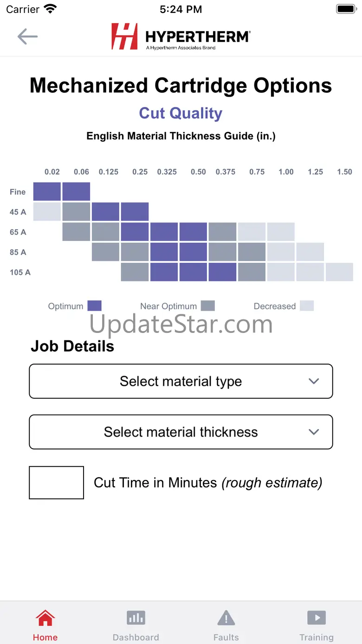Tap the Decreased legend color swatch
The width and height of the screenshot is (362, 644).
tap(307, 306)
